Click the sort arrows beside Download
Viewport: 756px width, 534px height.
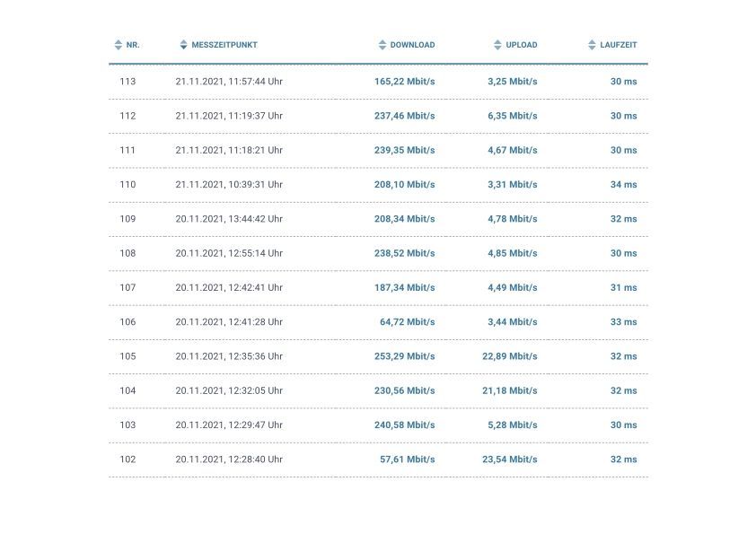click(x=382, y=45)
